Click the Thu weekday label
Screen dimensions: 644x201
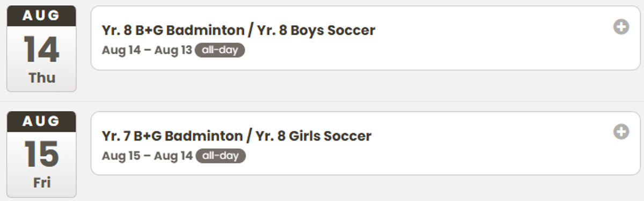[42, 78]
